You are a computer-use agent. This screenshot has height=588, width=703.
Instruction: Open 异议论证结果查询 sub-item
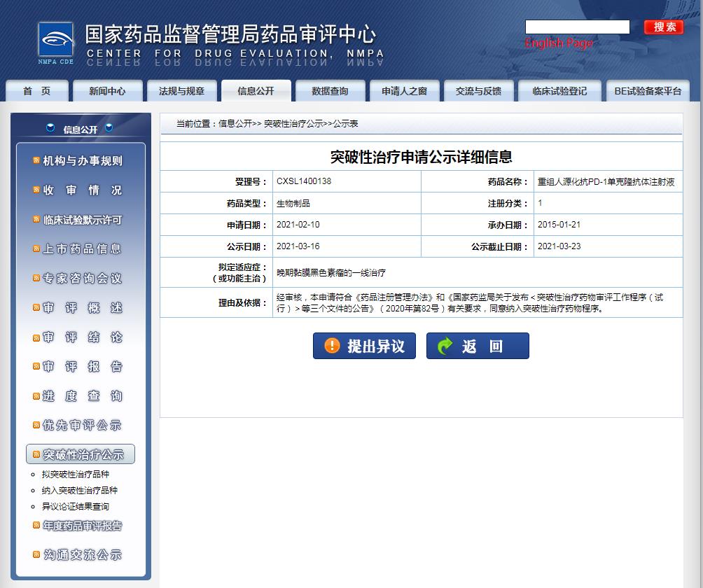tap(75, 506)
